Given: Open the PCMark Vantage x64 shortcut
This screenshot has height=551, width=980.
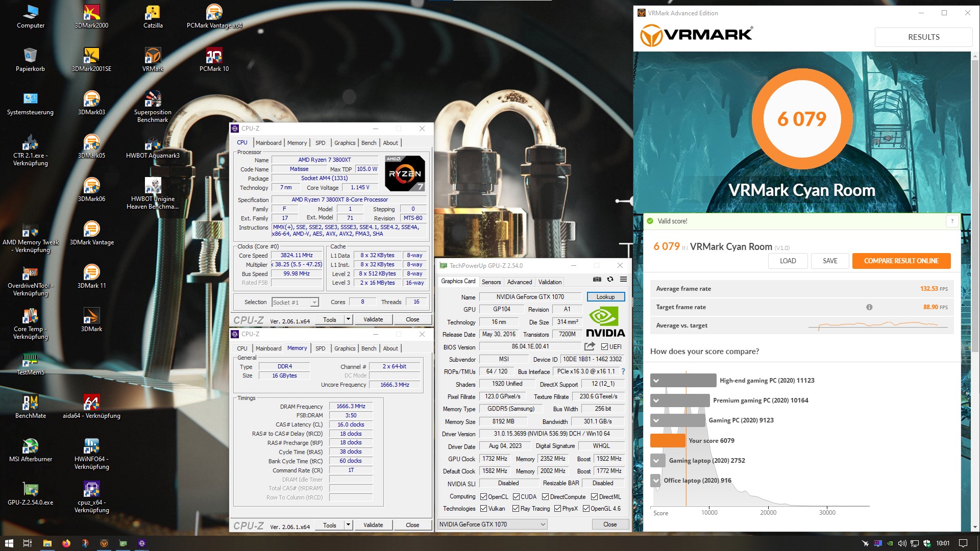Looking at the screenshot, I should (214, 15).
